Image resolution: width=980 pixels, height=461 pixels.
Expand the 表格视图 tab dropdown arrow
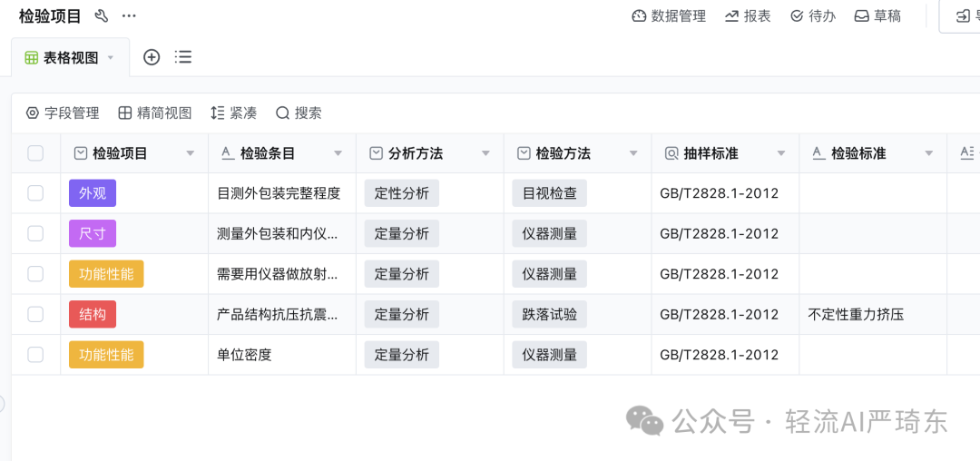[111, 58]
